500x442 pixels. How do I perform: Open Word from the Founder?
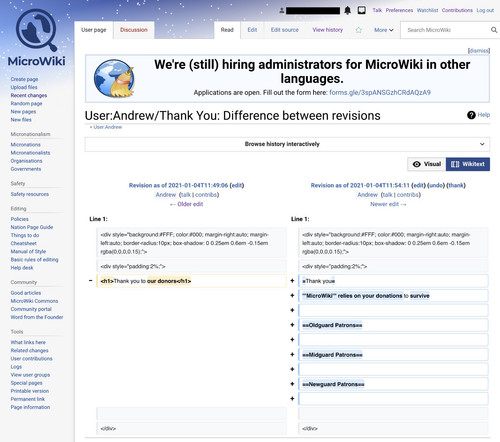pyautogui.click(x=37, y=317)
